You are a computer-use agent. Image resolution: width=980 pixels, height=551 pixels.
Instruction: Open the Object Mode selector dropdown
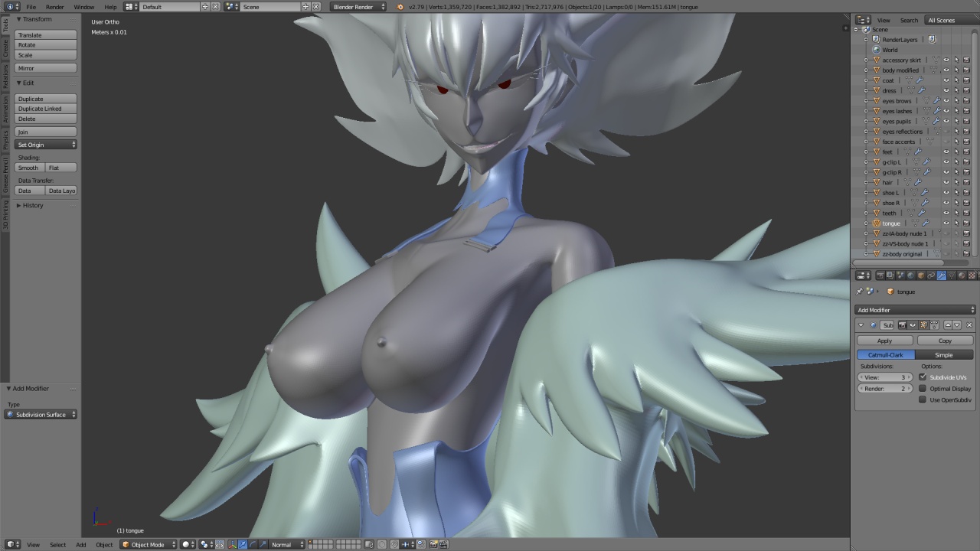coord(149,545)
